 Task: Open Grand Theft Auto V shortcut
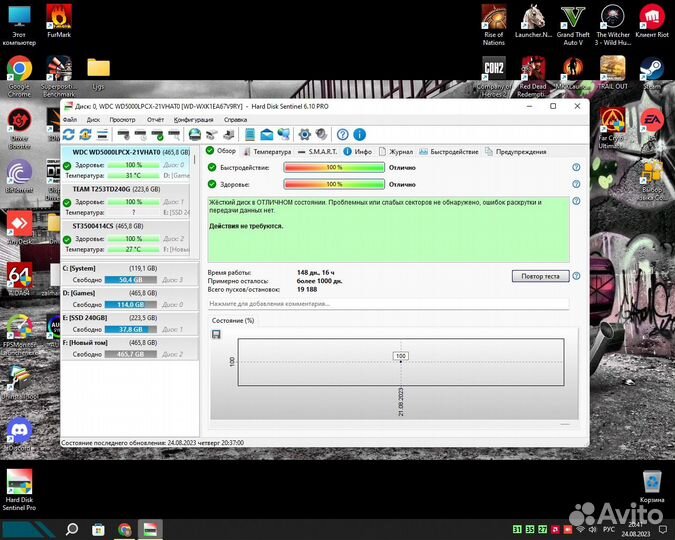[573, 25]
